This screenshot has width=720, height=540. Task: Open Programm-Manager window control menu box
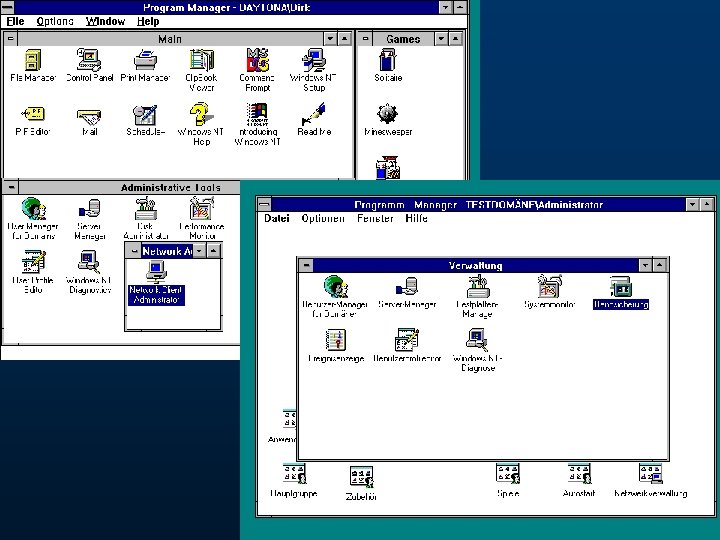coord(264,204)
